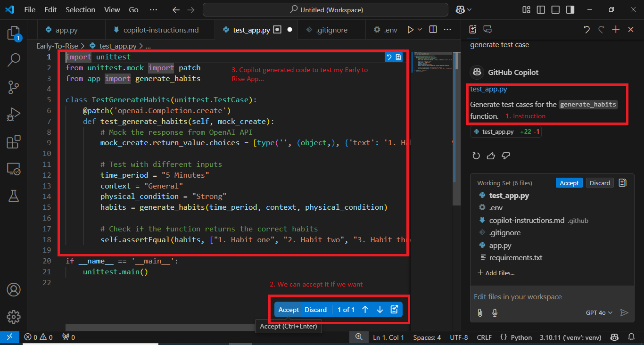Open the Source Control view

pyautogui.click(x=14, y=87)
